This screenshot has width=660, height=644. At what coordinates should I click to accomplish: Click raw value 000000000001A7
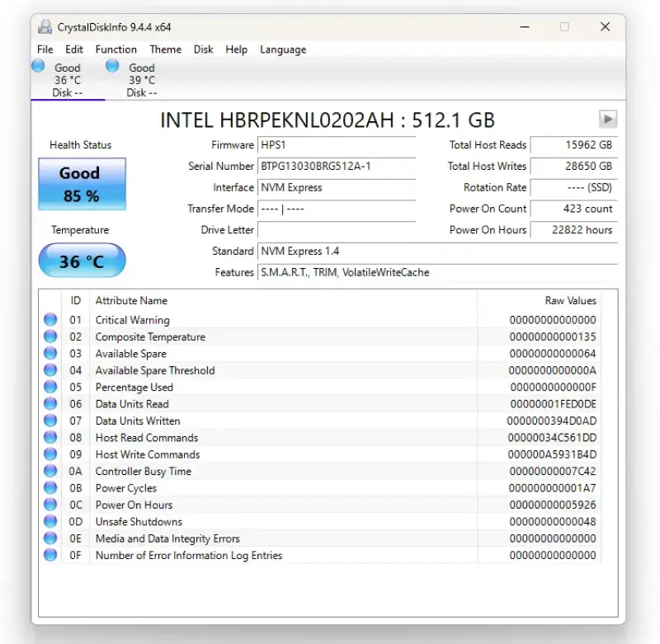552,488
